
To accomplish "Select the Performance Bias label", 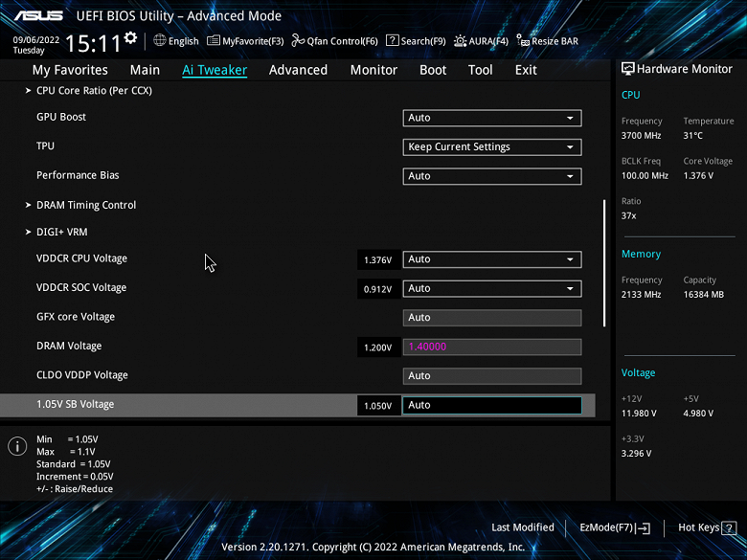I will pos(78,175).
